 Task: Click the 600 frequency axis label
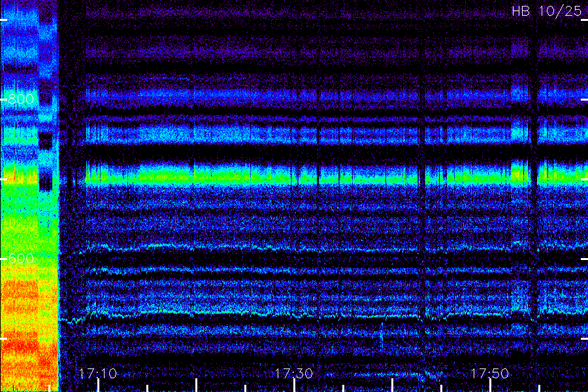tap(21, 259)
